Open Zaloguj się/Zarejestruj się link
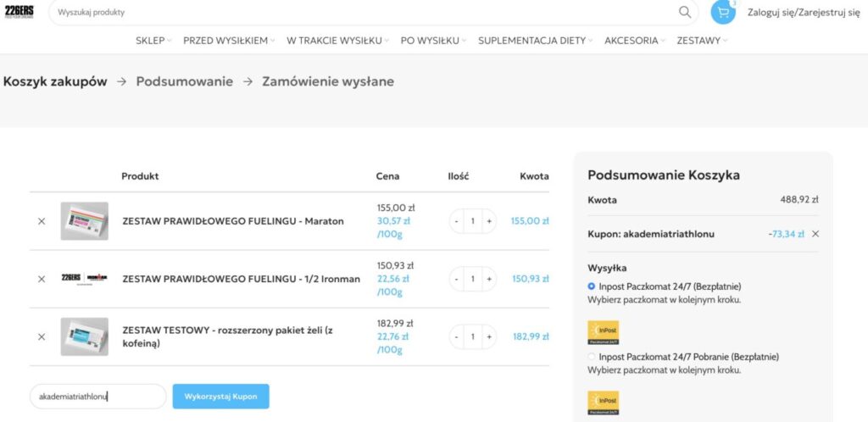 pos(804,12)
